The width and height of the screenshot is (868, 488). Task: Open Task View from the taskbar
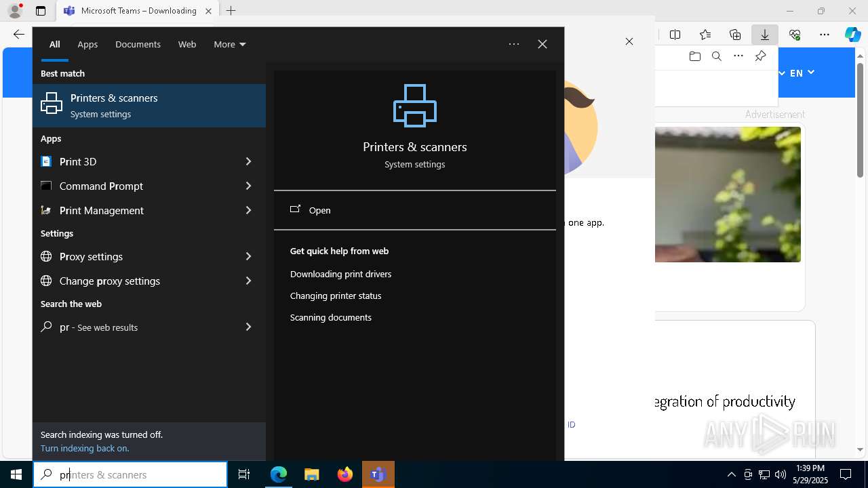(x=244, y=474)
